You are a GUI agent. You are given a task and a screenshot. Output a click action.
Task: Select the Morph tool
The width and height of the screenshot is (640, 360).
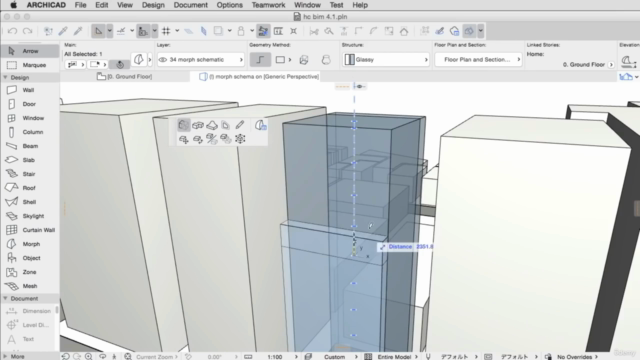29,244
